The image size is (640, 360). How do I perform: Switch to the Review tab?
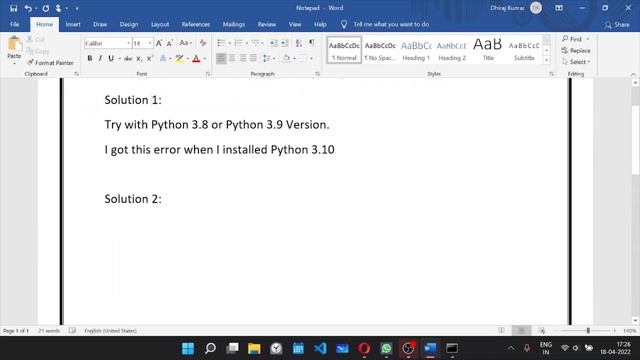coord(267,24)
